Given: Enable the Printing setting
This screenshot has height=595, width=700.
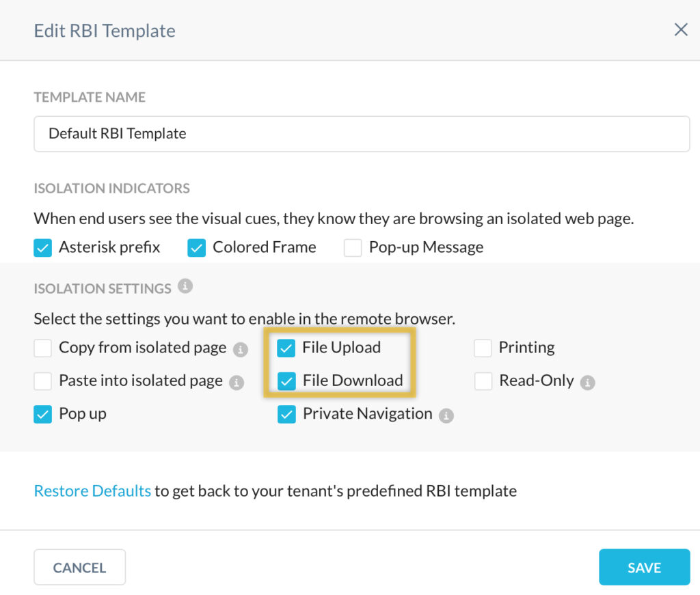Looking at the screenshot, I should 483,348.
